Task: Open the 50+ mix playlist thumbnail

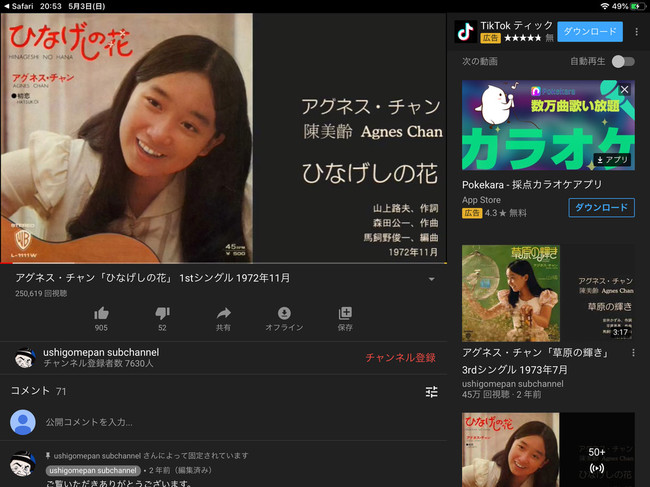Action: (x=548, y=450)
